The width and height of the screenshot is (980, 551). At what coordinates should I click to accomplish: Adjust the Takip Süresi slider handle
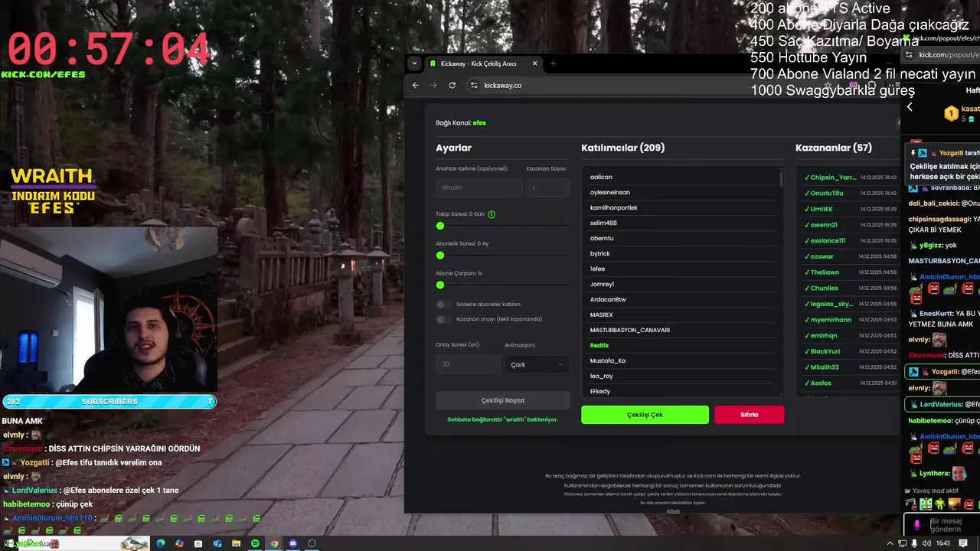coord(440,226)
